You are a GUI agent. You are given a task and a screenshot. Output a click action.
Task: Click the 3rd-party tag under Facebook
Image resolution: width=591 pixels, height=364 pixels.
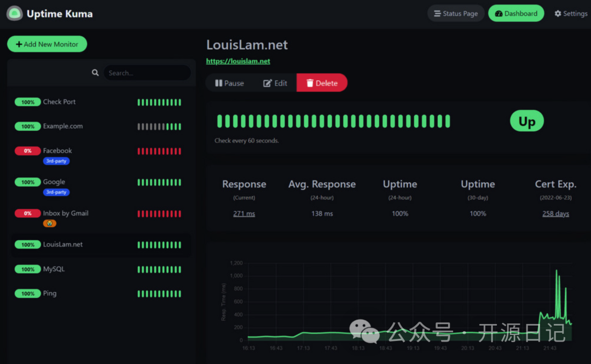click(56, 161)
